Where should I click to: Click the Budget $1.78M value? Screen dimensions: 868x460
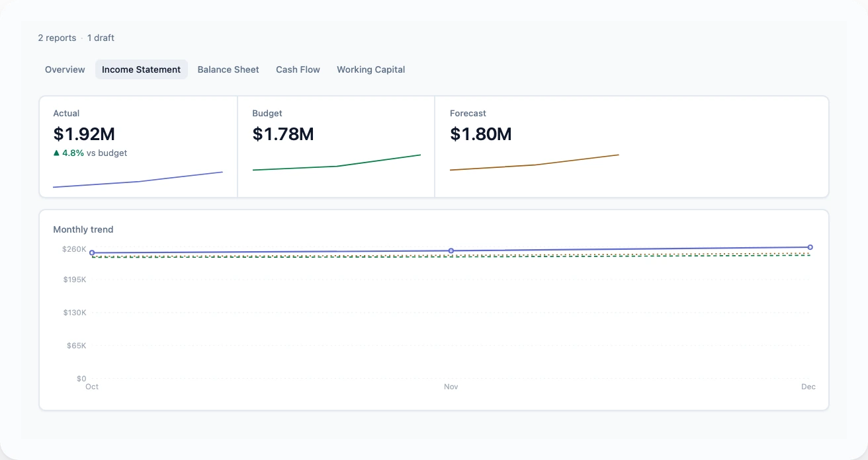pos(283,134)
